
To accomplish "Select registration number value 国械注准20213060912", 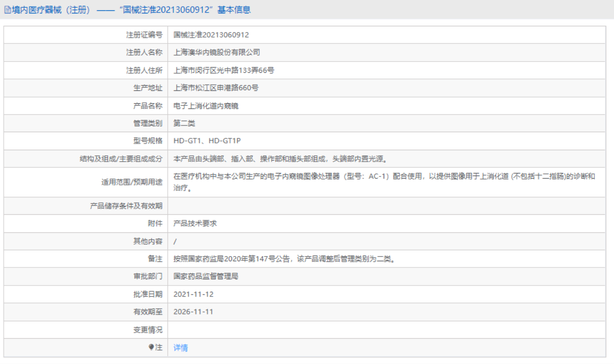I will (x=211, y=35).
